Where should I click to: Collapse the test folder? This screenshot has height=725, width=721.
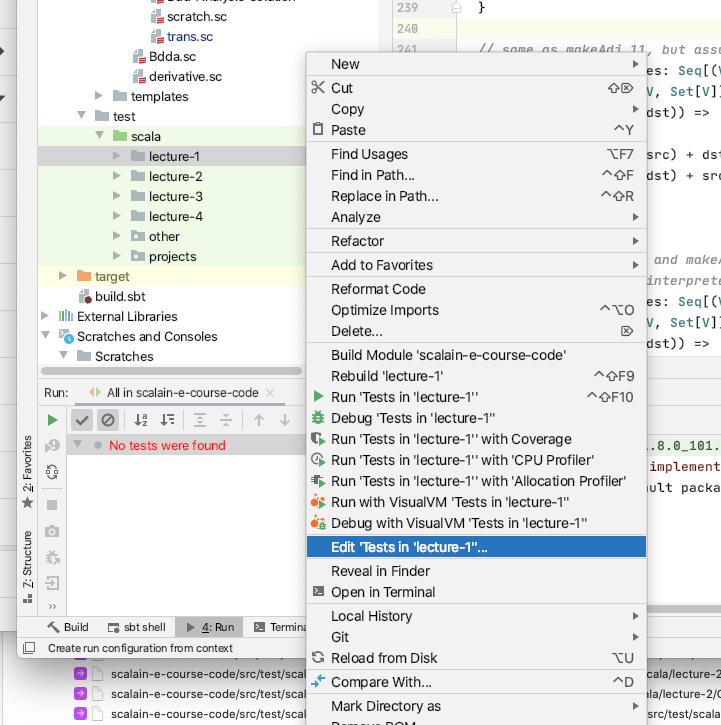point(81,115)
